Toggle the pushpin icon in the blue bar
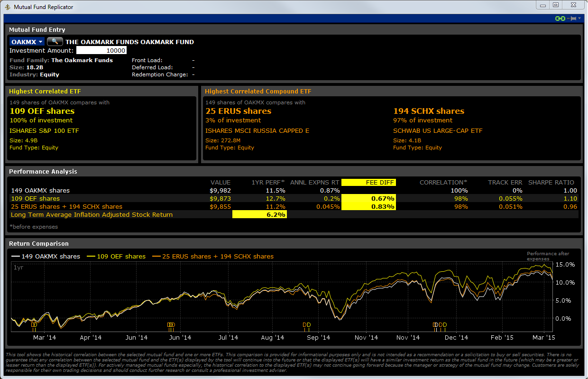588x379 pixels. pos(571,18)
